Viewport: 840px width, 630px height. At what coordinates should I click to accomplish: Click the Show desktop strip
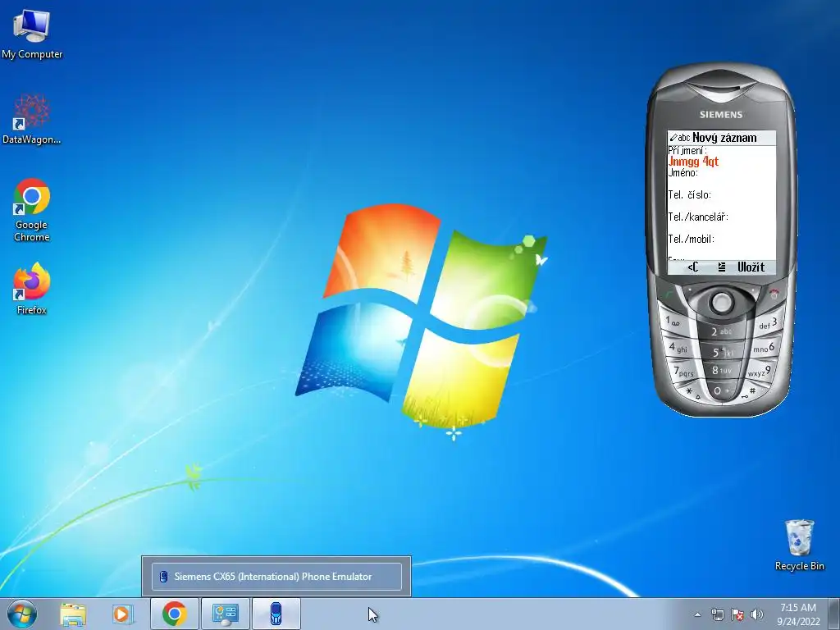coord(834,614)
